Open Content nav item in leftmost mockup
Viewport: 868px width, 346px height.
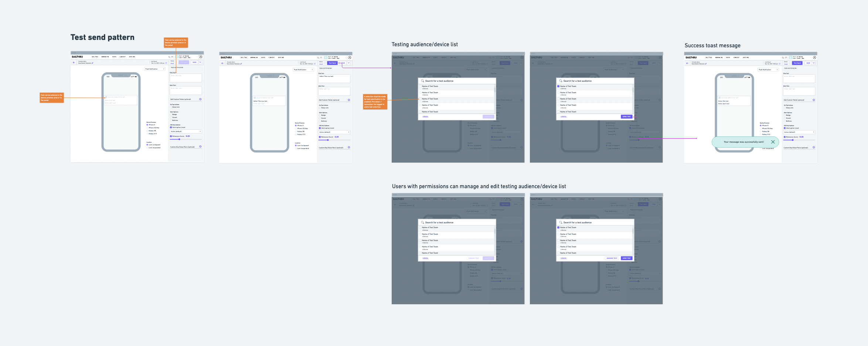click(122, 57)
